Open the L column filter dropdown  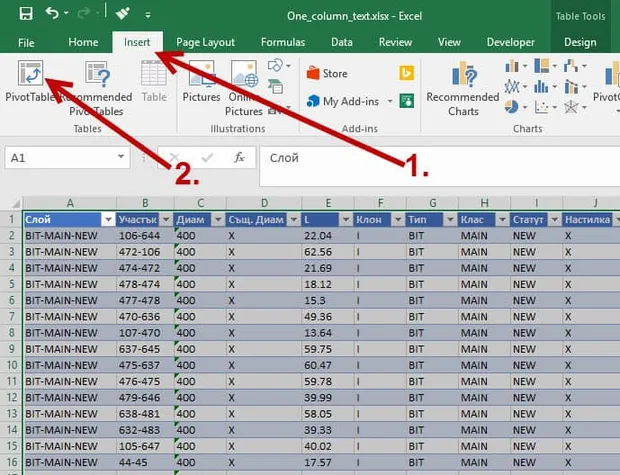click(346, 220)
